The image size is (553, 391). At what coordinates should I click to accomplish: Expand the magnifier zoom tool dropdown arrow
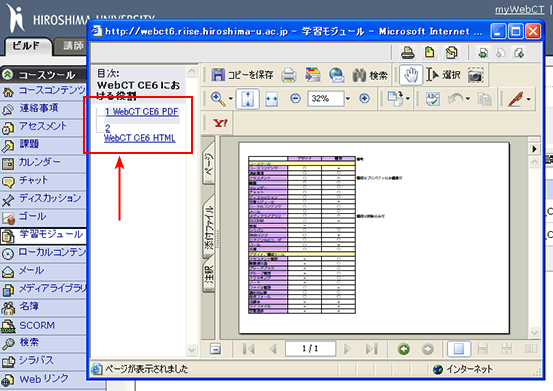coord(230,99)
